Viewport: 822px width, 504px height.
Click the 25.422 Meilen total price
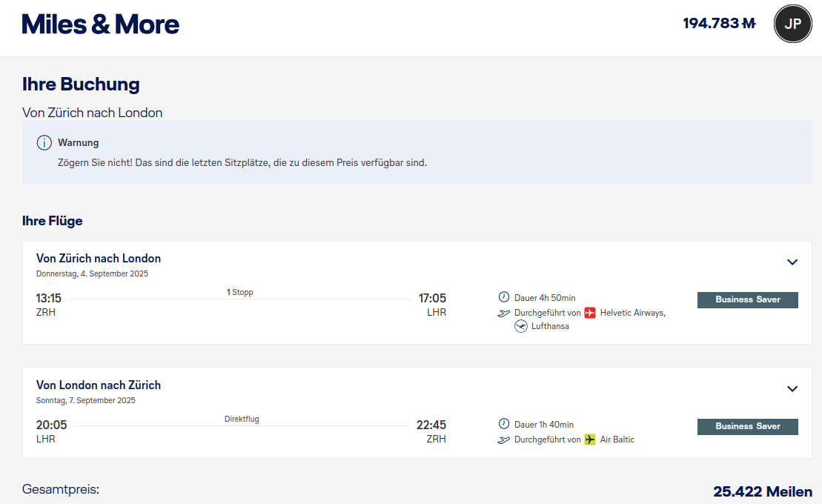[762, 491]
